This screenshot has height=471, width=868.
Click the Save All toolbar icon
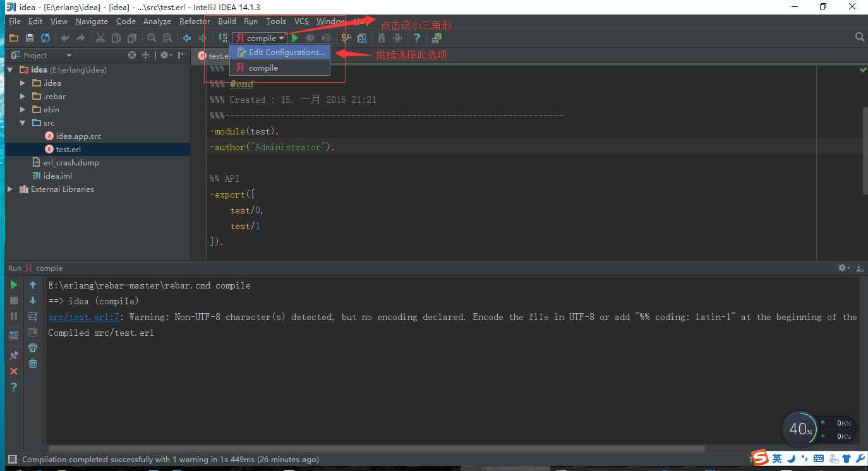[x=29, y=39]
